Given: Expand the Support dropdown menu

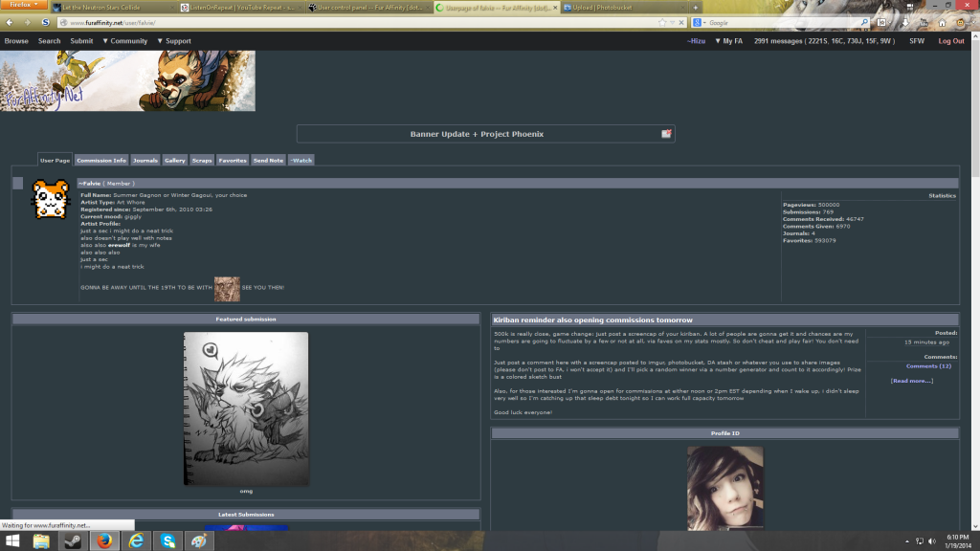Looking at the screenshot, I should click(x=173, y=41).
